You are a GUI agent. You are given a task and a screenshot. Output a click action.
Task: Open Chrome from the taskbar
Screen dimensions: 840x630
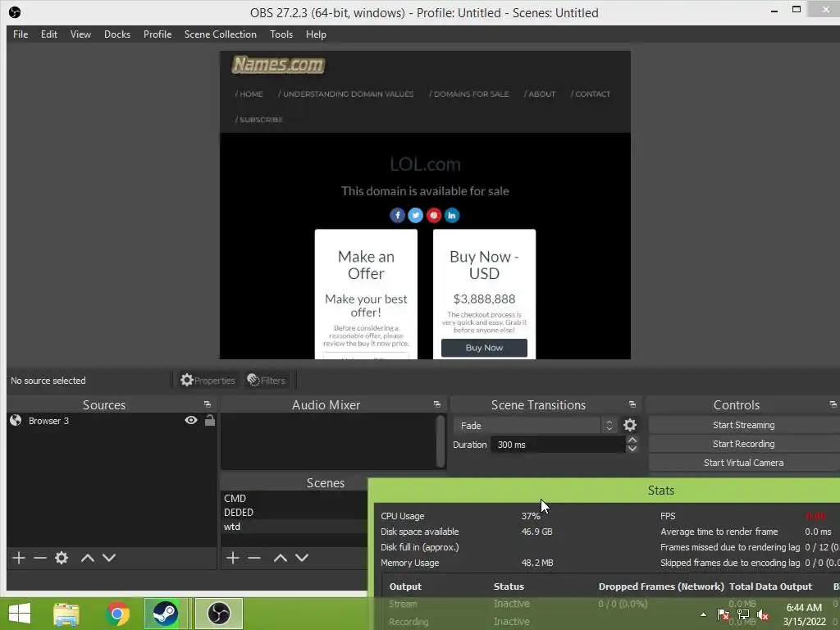pos(117,614)
